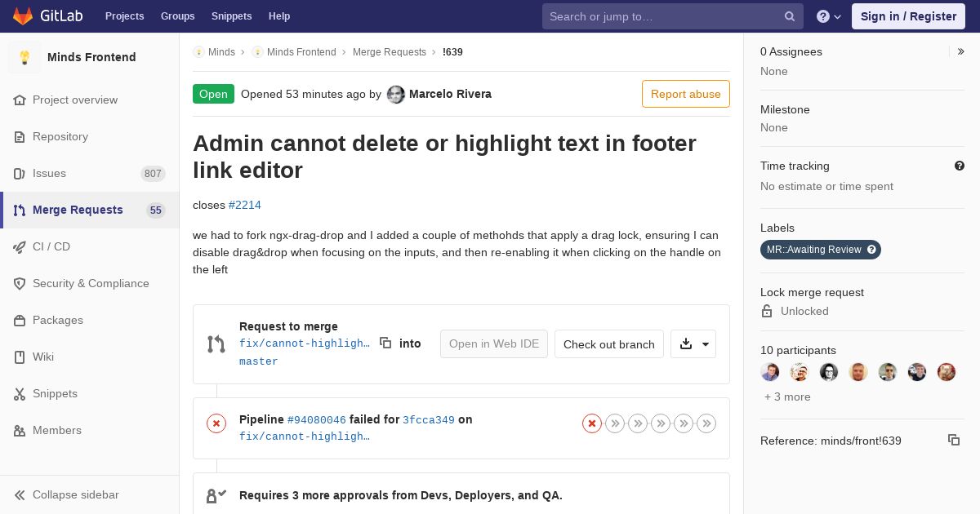The height and width of the screenshot is (514, 980).
Task: Copy the reference minds/front!639 icon
Action: [954, 440]
